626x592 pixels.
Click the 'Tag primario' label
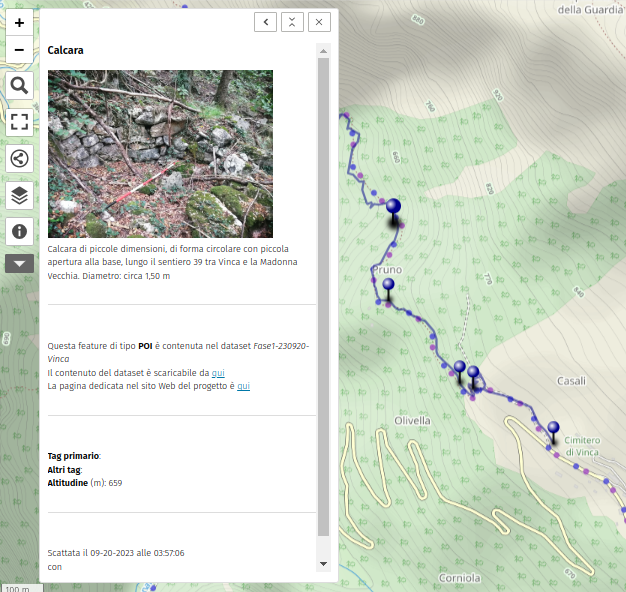point(73,456)
